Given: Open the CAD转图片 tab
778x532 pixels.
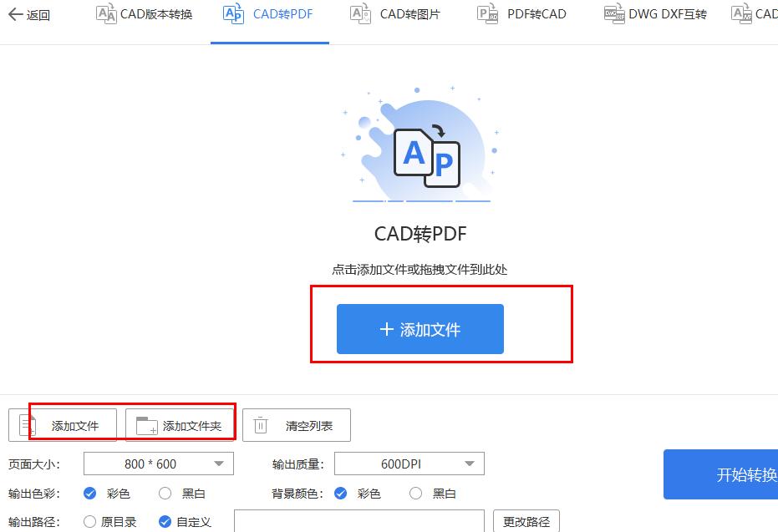Looking at the screenshot, I should click(395, 14).
